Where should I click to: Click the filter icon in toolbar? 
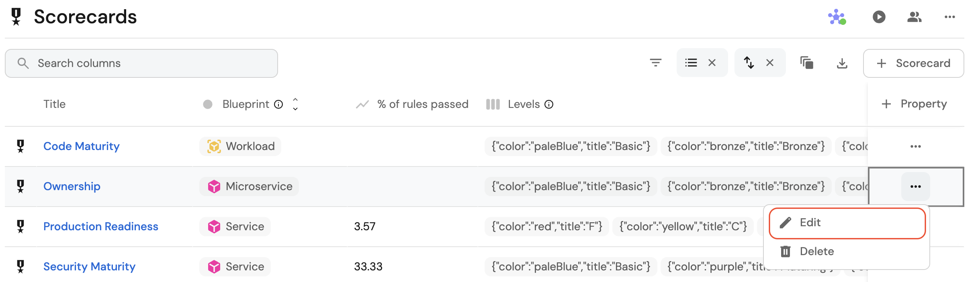click(x=655, y=63)
